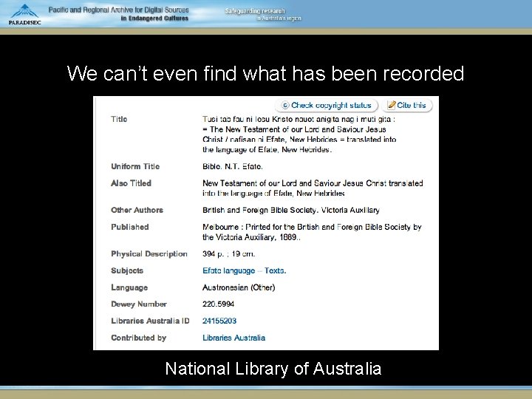This screenshot has height=399, width=532.
Task: Click the 'New Testament of our Lord' Also Titled value
Action: pos(313,188)
